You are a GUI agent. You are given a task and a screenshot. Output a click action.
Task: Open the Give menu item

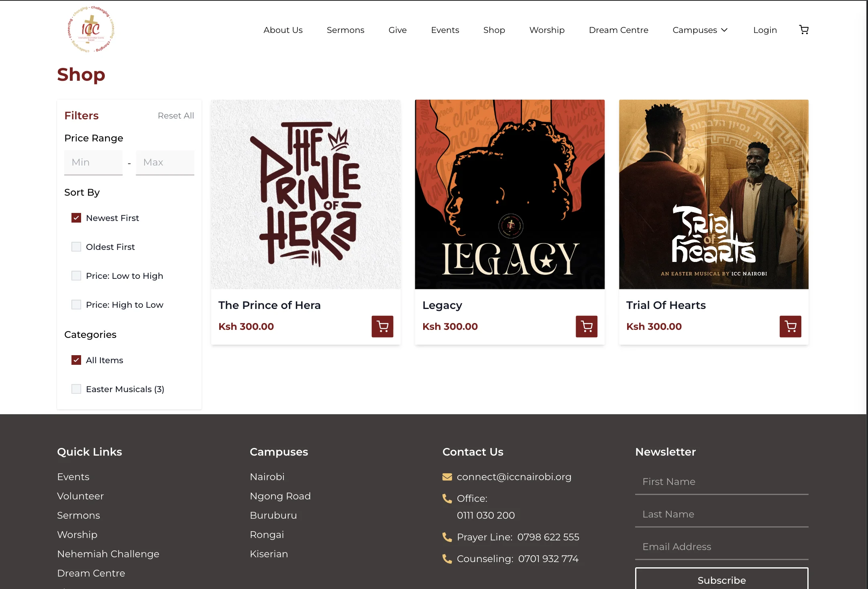[x=397, y=30]
